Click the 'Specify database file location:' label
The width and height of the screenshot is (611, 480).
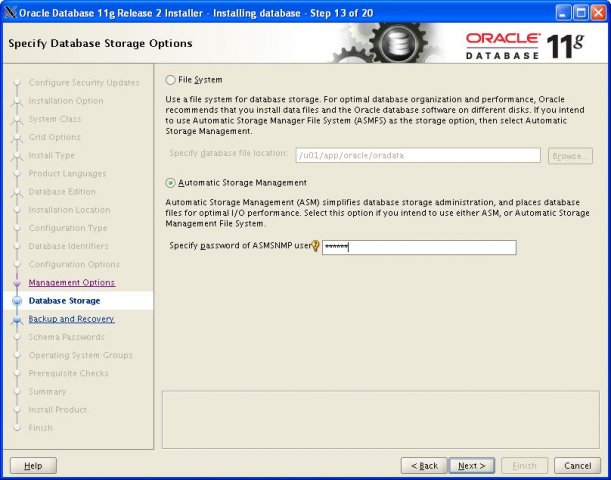tap(228, 154)
